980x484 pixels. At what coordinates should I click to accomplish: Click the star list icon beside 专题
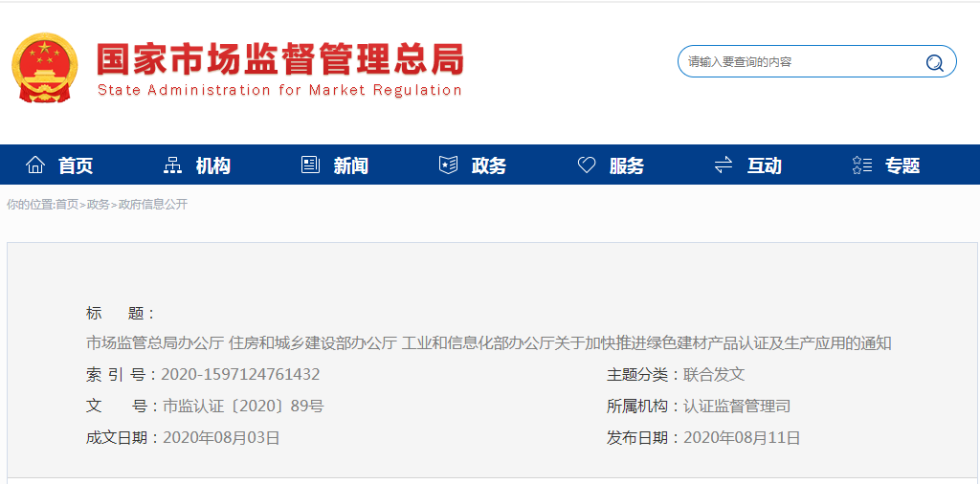[862, 165]
